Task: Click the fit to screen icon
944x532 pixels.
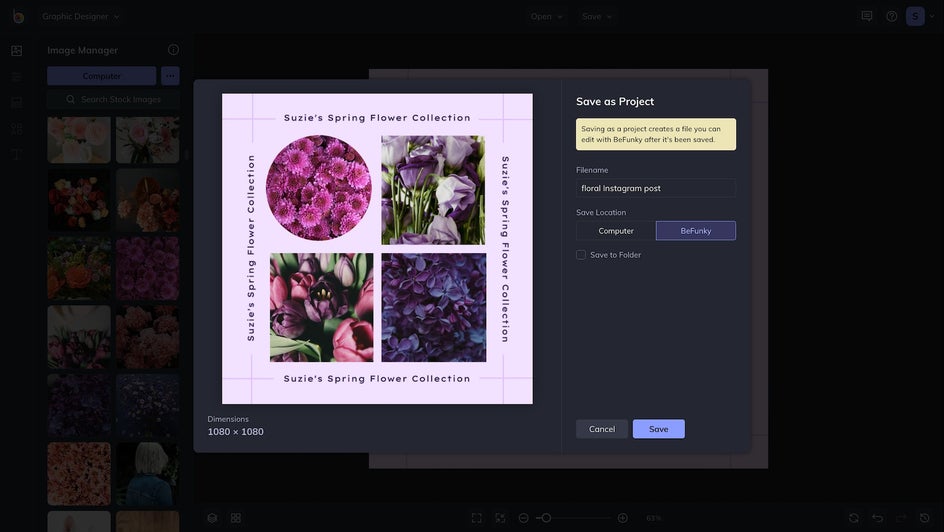Action: 476,518
